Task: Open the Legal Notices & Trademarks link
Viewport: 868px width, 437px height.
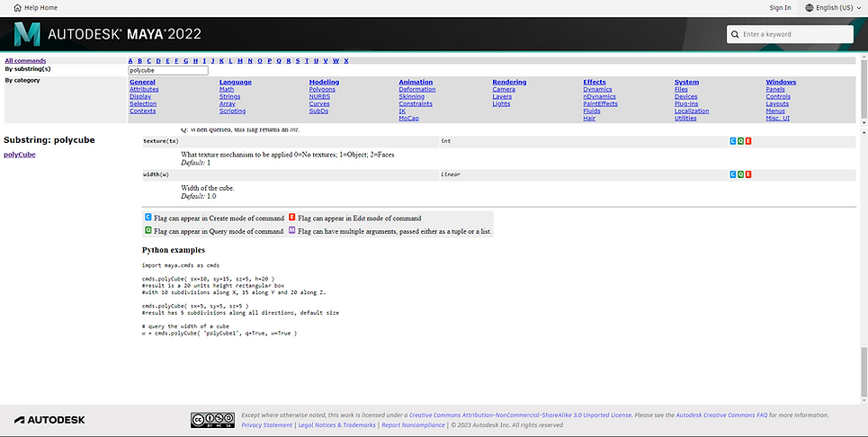Action: [336, 424]
